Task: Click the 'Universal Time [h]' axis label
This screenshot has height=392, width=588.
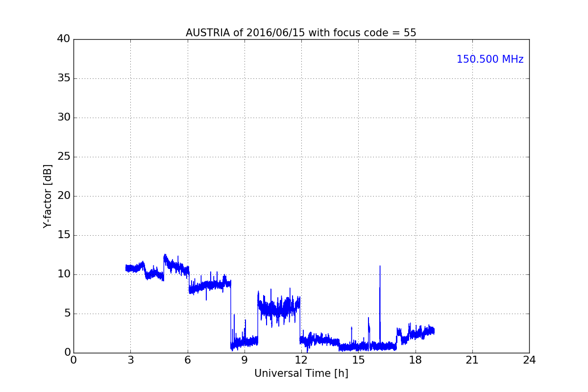Action: pos(301,373)
